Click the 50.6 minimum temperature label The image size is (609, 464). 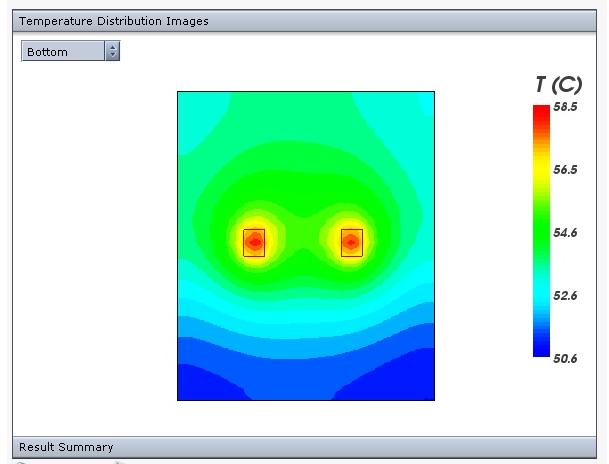(x=565, y=358)
